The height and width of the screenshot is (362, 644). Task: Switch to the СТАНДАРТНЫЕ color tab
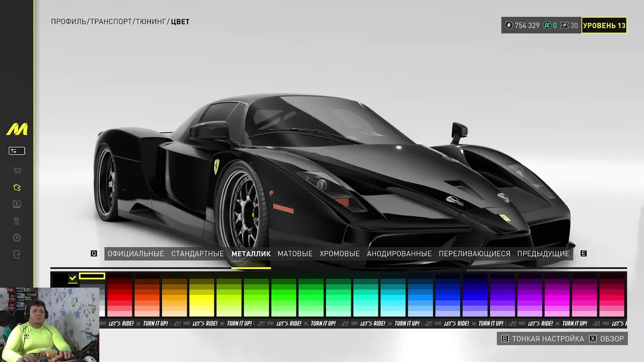tap(197, 254)
